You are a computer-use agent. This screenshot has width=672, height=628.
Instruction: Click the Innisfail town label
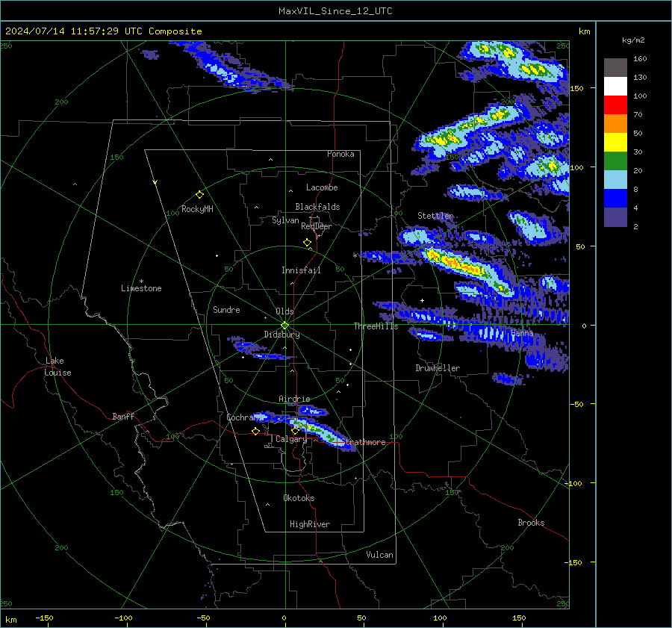(x=301, y=270)
